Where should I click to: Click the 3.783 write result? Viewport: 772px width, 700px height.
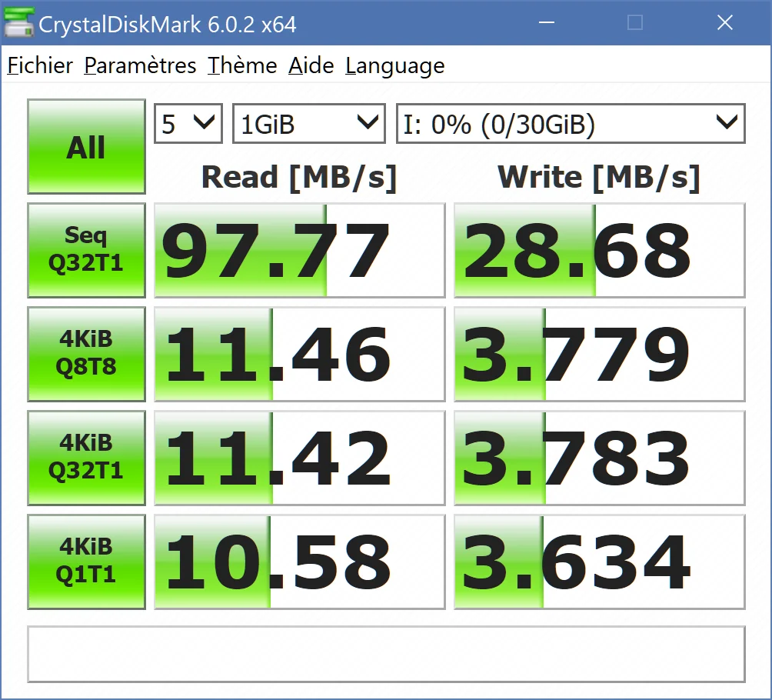(x=600, y=458)
